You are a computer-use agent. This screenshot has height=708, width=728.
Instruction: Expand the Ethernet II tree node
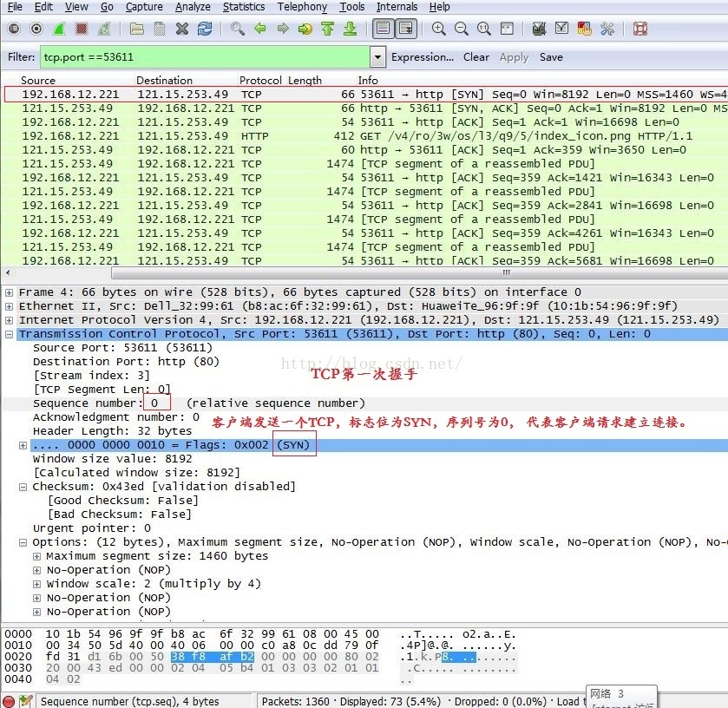point(9,306)
